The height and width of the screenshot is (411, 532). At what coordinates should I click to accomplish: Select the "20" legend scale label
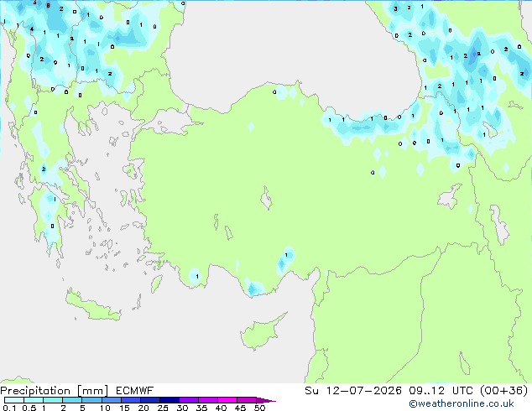click(x=143, y=408)
